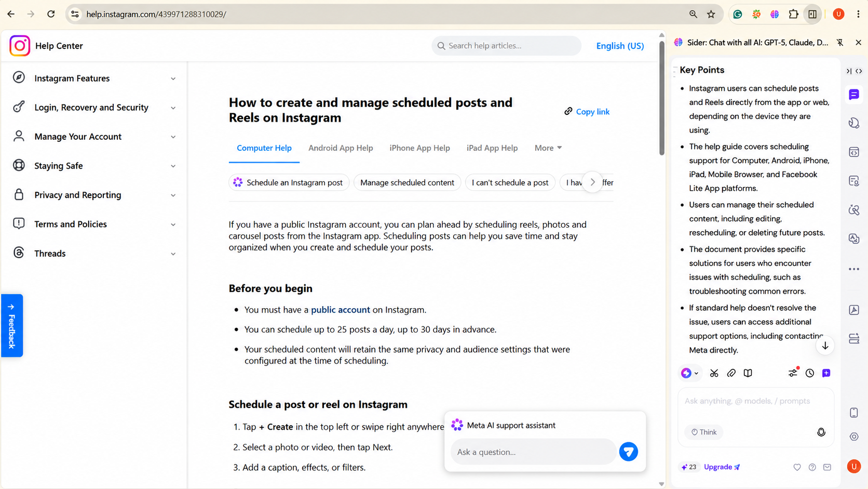Click the Copy link button
The image size is (868, 489).
click(587, 112)
